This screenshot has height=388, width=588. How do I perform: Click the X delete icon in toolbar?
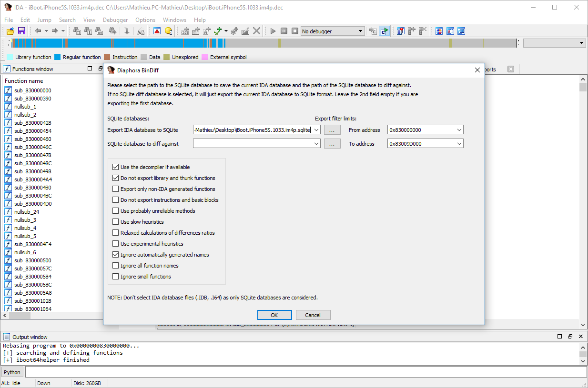257,31
